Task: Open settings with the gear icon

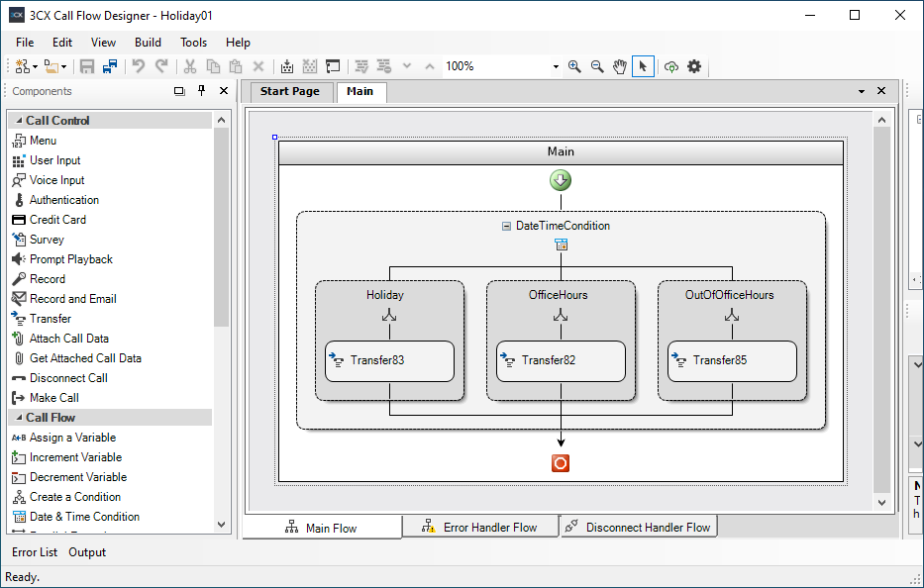Action: [694, 66]
